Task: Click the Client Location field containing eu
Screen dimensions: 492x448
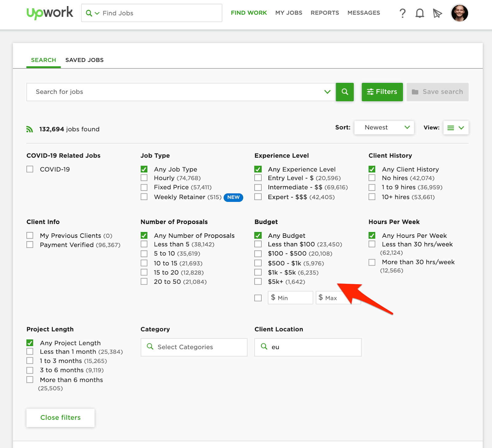Action: click(308, 347)
